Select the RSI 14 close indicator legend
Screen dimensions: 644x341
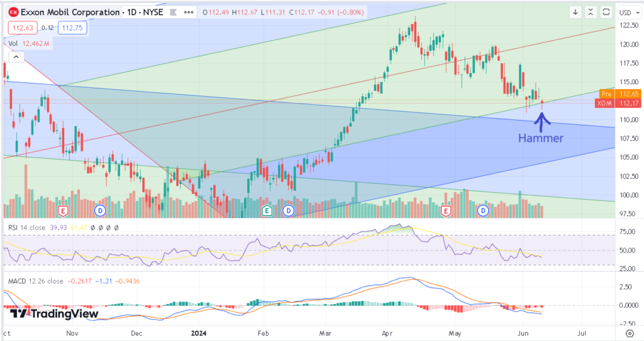pyautogui.click(x=26, y=227)
